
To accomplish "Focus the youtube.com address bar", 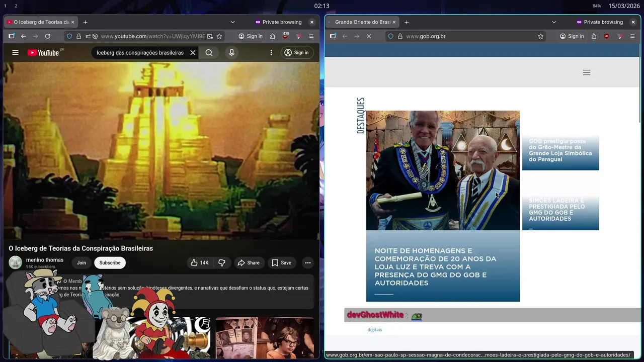I will click(x=153, y=36).
